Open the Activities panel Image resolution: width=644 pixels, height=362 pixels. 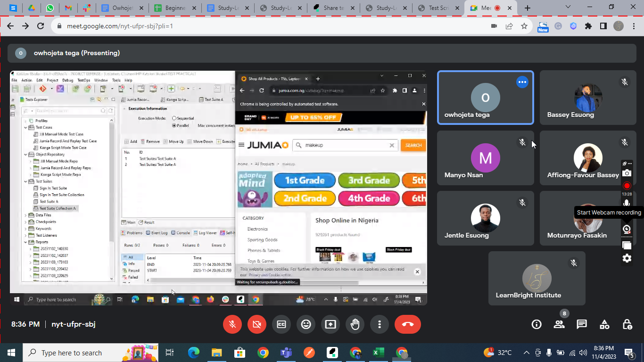coord(604,324)
